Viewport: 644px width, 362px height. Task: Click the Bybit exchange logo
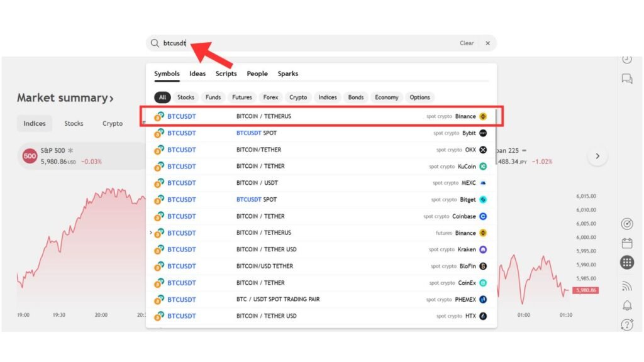(483, 133)
